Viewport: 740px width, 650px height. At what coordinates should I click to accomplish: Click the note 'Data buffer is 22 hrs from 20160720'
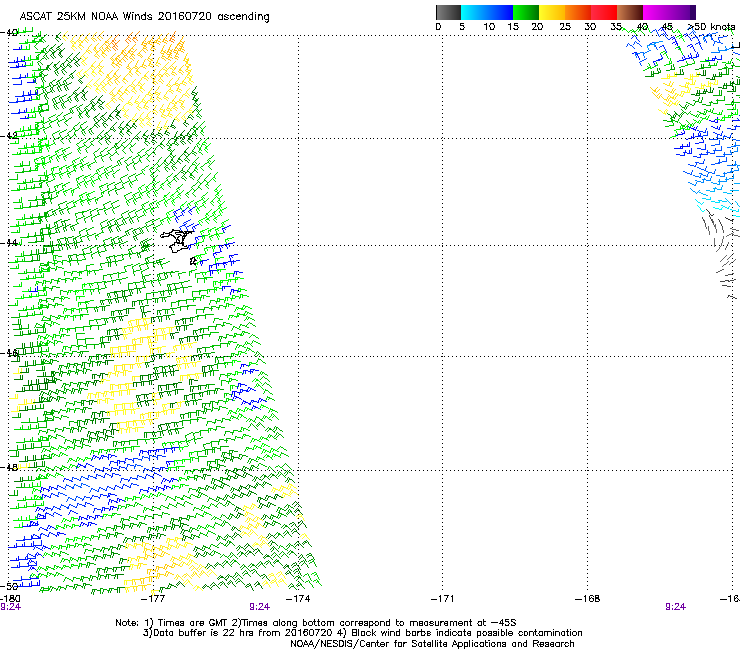tap(237, 633)
